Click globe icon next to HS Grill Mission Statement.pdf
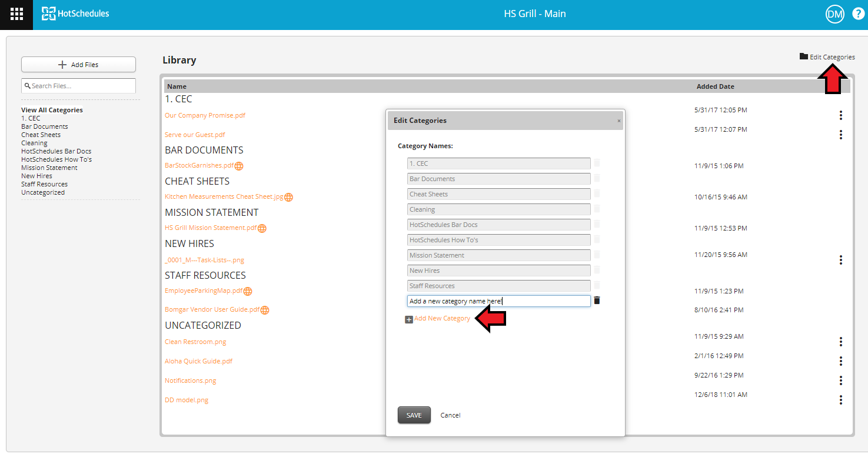Image resolution: width=868 pixels, height=454 pixels. [262, 228]
